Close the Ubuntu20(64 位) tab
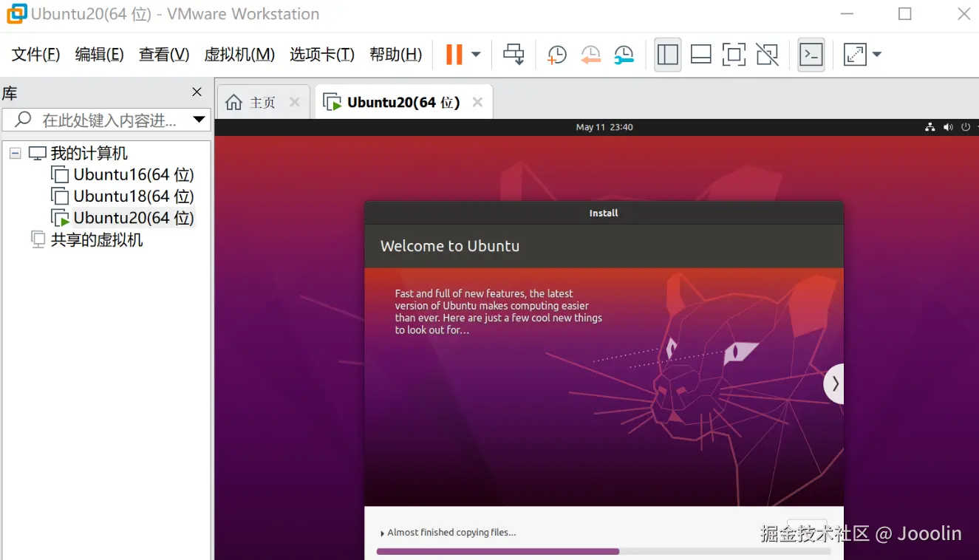The image size is (979, 560). coord(478,102)
